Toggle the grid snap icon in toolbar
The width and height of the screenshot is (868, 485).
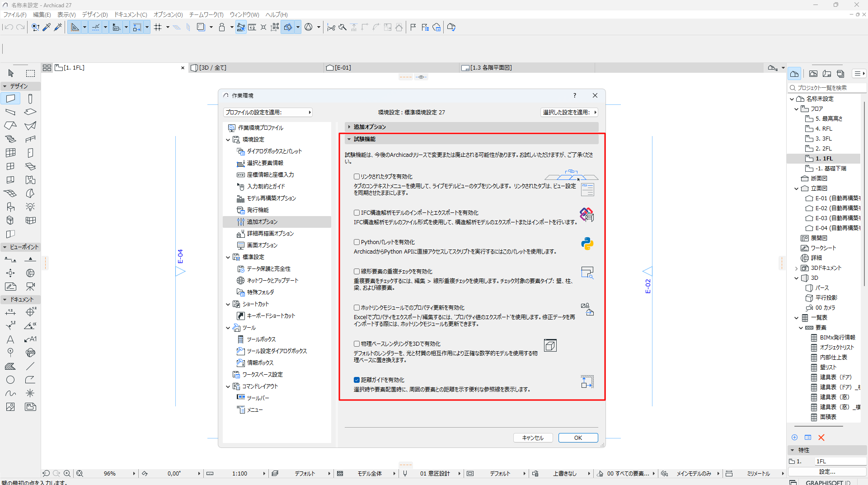(x=158, y=27)
